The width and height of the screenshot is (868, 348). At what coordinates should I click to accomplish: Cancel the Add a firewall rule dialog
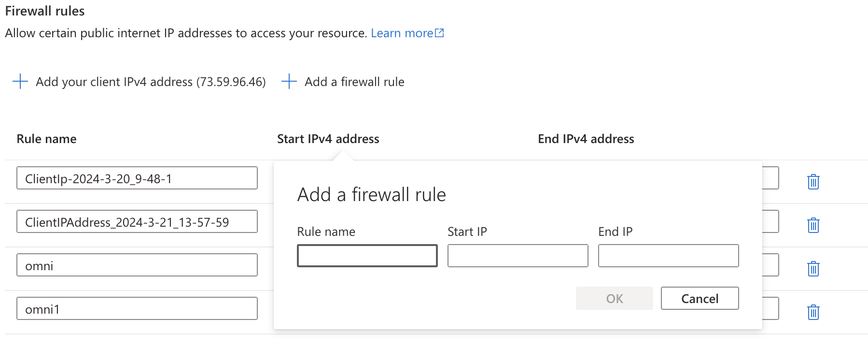coord(700,298)
